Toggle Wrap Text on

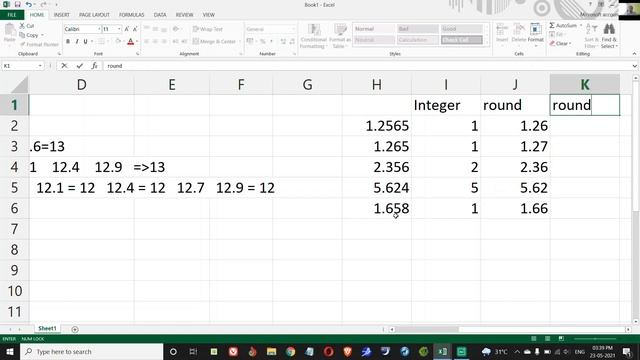coord(208,29)
